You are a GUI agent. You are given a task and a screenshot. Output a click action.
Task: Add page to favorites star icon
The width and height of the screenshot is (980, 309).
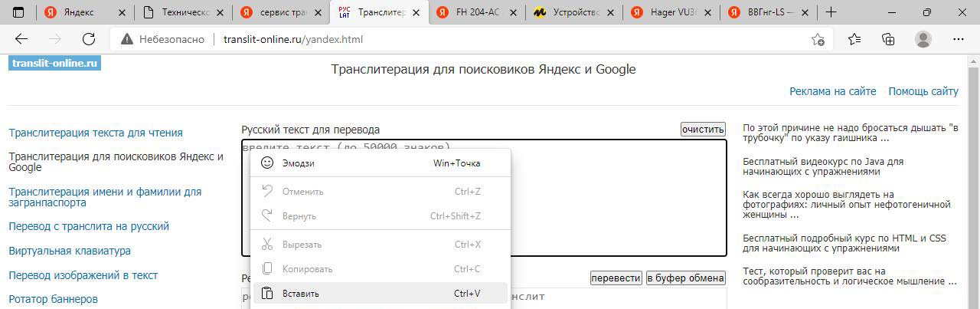[818, 40]
